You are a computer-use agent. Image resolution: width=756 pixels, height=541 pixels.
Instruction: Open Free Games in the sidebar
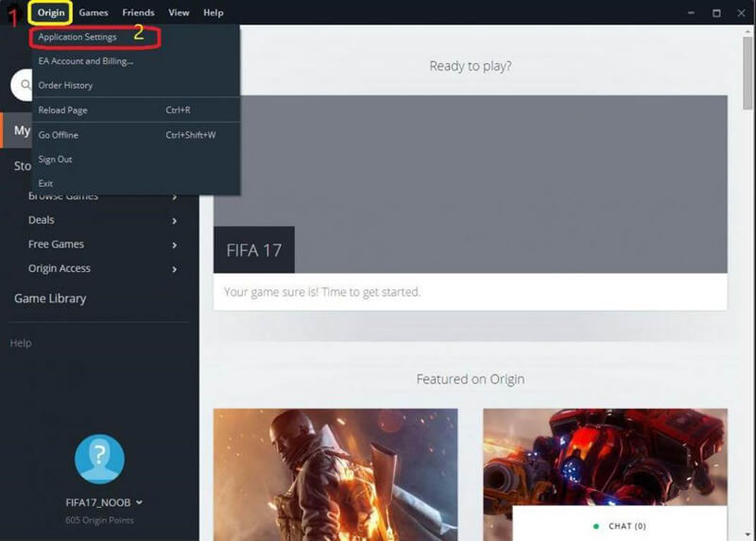pos(56,245)
